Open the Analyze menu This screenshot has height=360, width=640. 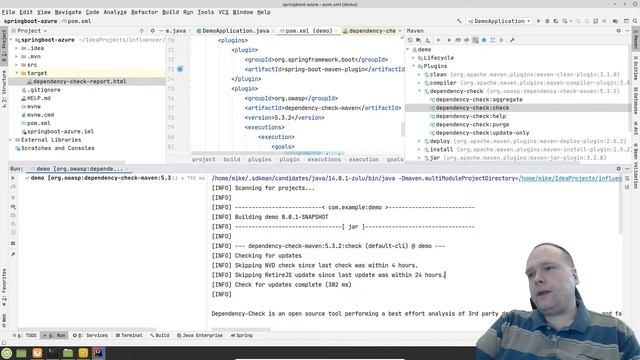click(x=115, y=12)
